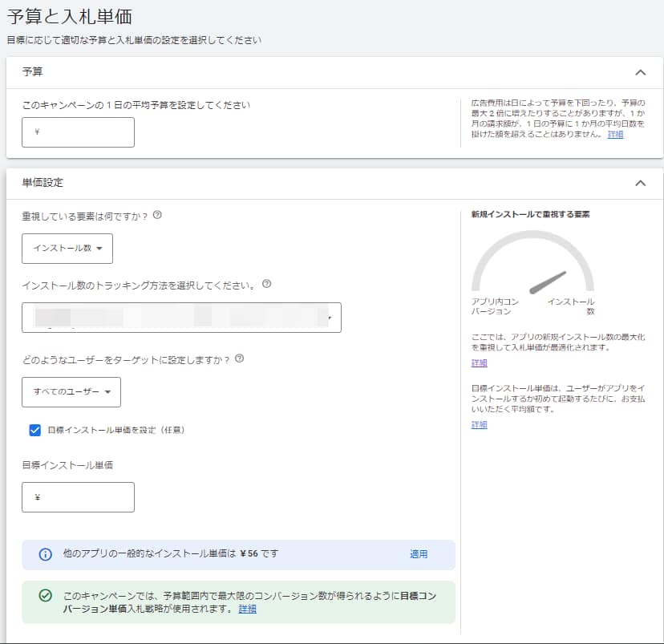Click help icon beside 重視している要素は何ですか
The height and width of the screenshot is (644, 664).
click(x=157, y=215)
